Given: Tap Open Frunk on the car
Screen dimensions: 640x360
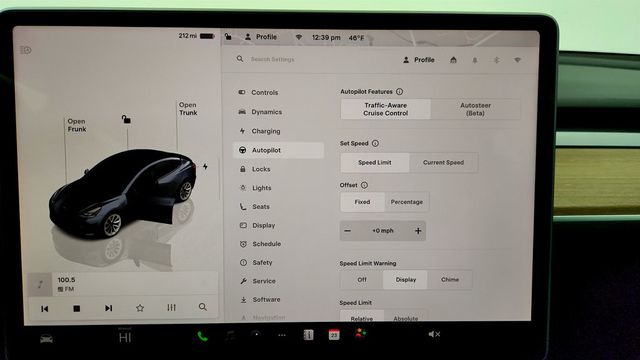Looking at the screenshot, I should coord(76,125).
